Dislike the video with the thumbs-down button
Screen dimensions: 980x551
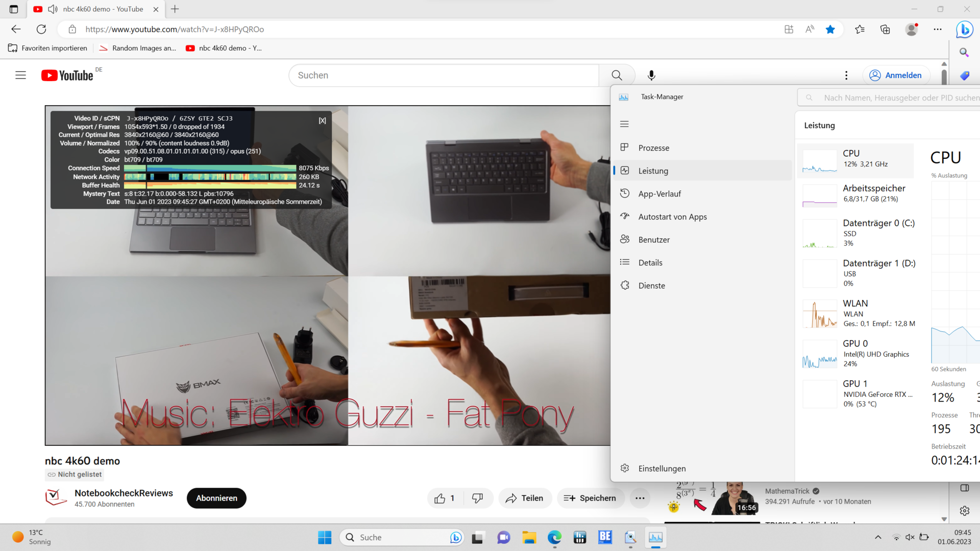[x=477, y=498]
